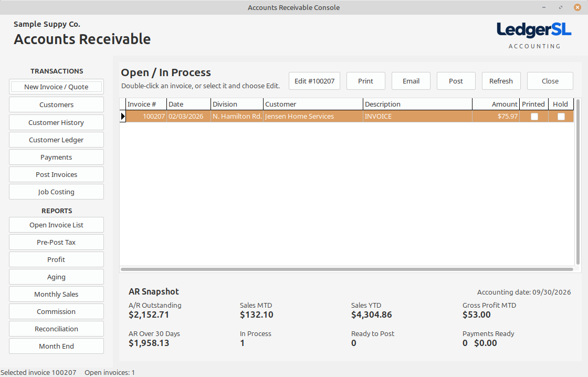The height and width of the screenshot is (377, 588).
Task: Click the LedgerSL Accounting logo
Action: (534, 35)
